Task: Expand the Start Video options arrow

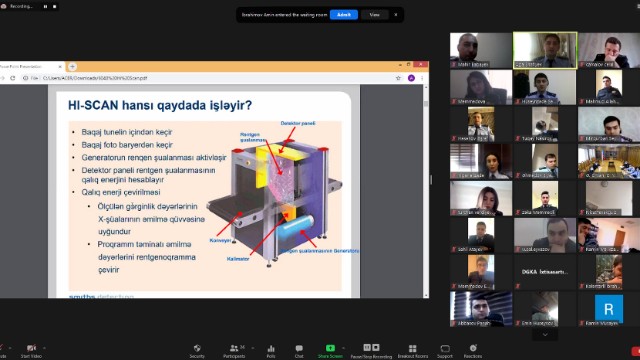Action: (44, 348)
